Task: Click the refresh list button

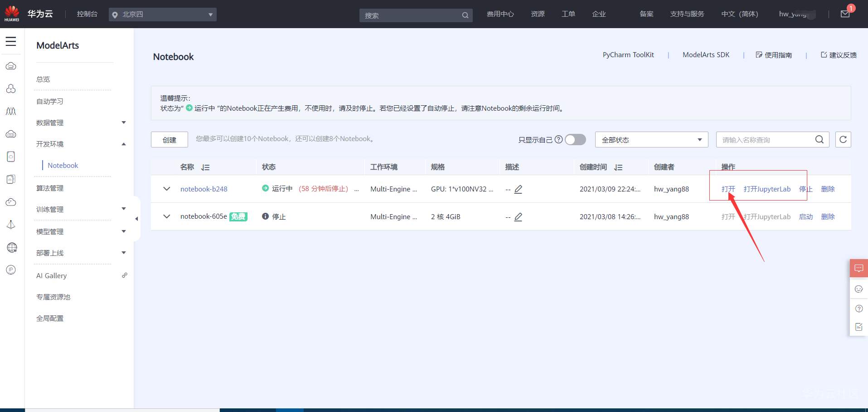Action: click(x=843, y=139)
